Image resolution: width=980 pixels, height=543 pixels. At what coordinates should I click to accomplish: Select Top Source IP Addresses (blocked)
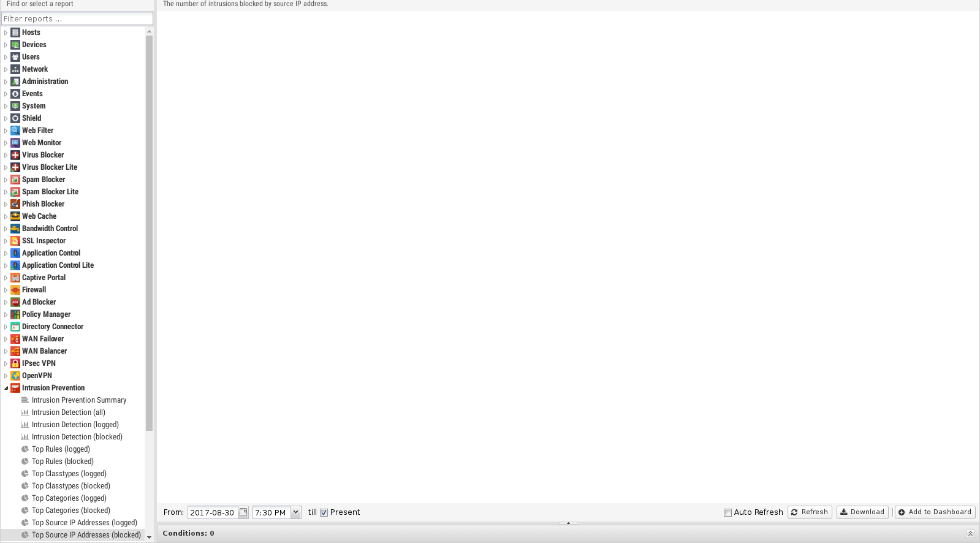(x=86, y=535)
